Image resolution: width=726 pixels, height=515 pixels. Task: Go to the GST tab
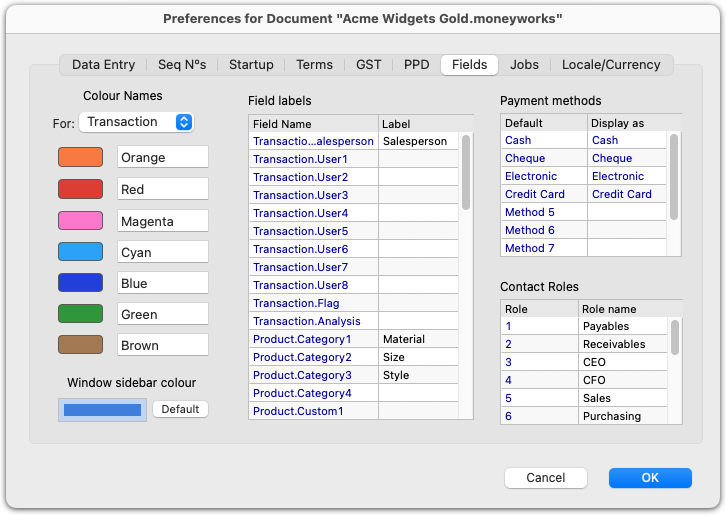(369, 64)
